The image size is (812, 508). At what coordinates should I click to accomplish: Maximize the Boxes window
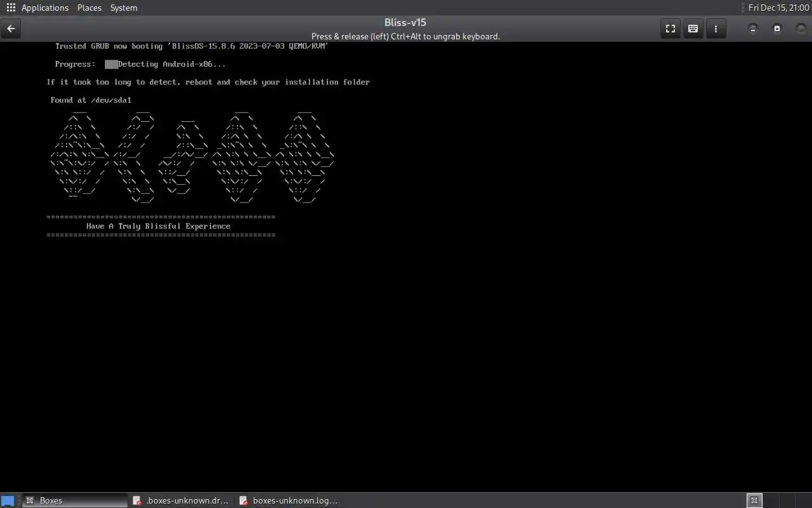pos(777,29)
